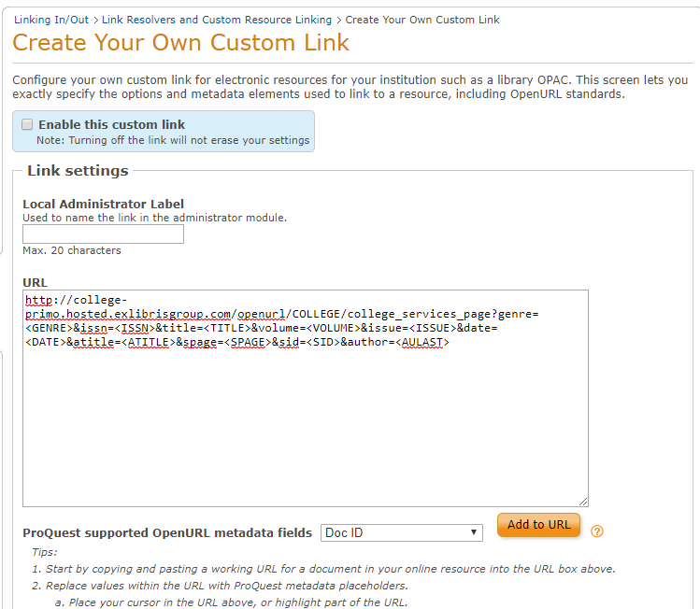Open the Linking In/Out breadcrumb link
The image size is (700, 609).
point(51,20)
